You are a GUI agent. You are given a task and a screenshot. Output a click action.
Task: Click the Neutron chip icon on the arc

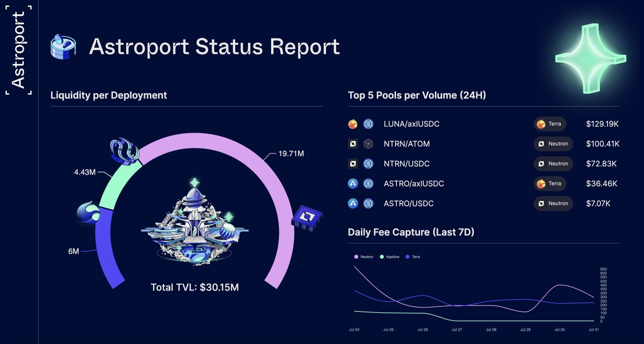pyautogui.click(x=307, y=218)
